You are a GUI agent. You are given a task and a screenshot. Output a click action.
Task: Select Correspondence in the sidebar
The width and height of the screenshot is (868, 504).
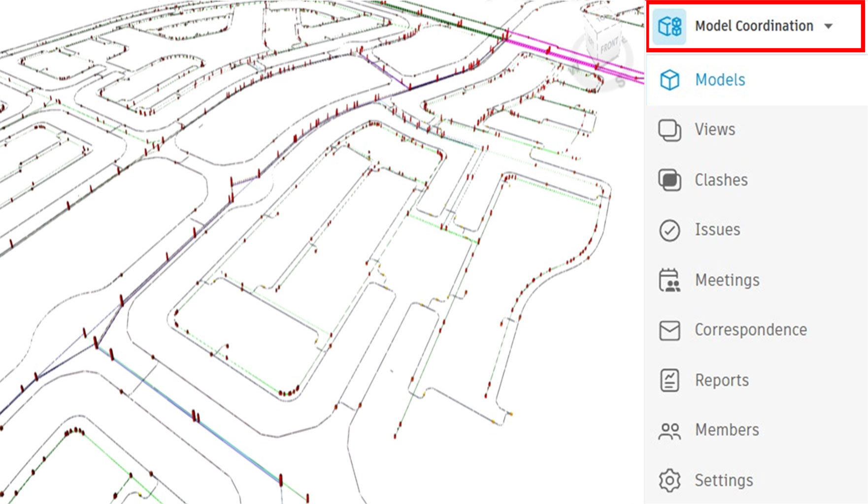(x=751, y=330)
